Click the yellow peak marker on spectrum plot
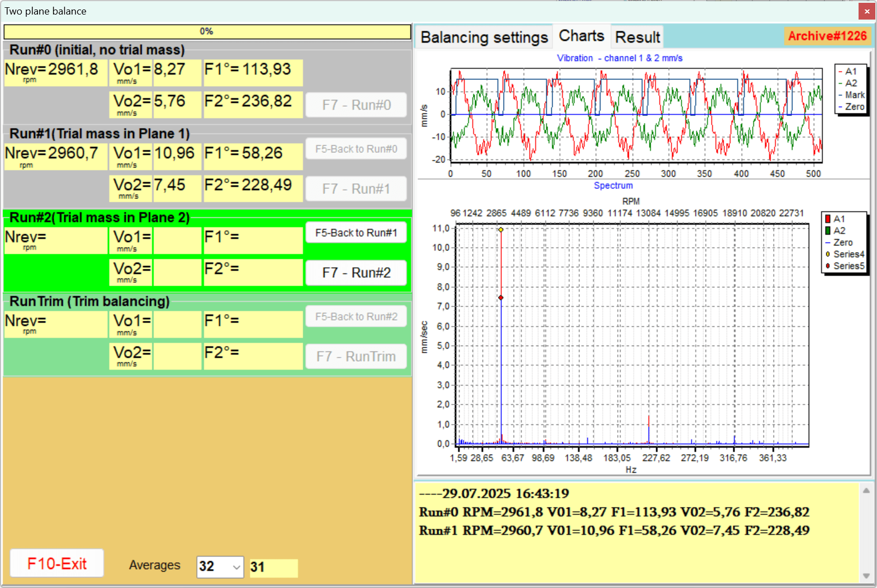This screenshot has height=588, width=877. point(501,230)
